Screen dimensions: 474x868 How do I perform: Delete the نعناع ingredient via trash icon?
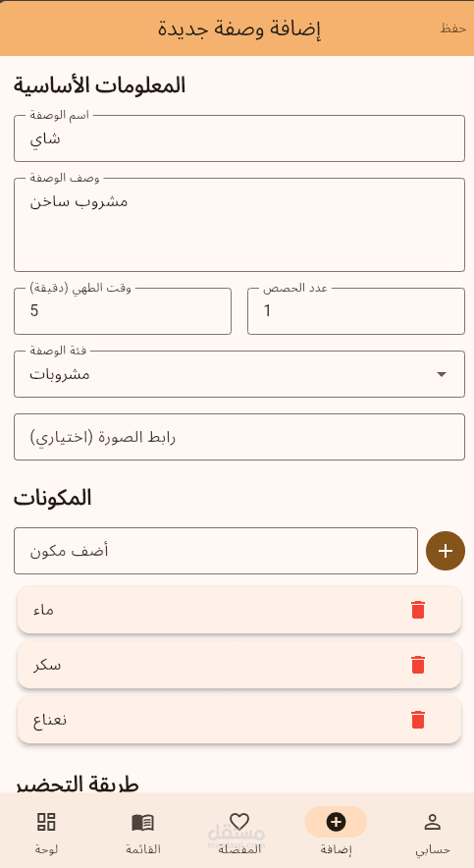tap(418, 720)
